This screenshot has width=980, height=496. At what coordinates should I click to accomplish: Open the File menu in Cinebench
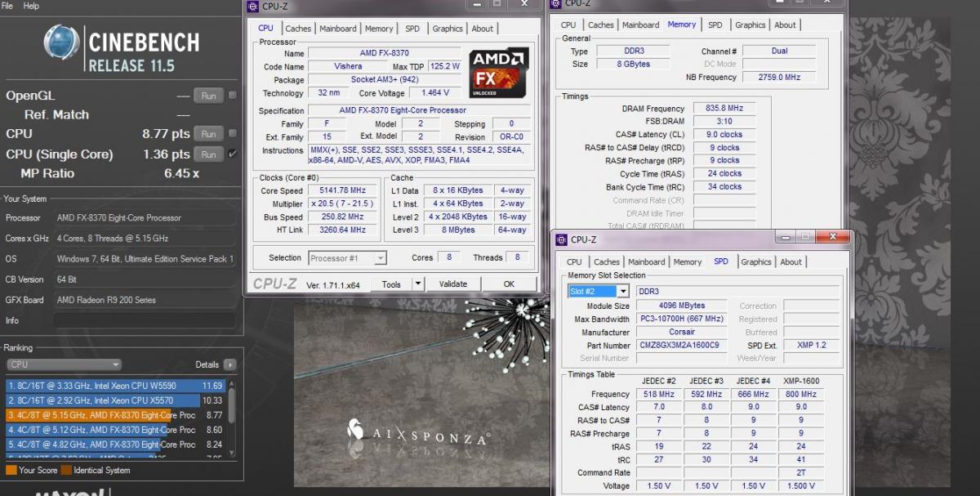(x=7, y=6)
